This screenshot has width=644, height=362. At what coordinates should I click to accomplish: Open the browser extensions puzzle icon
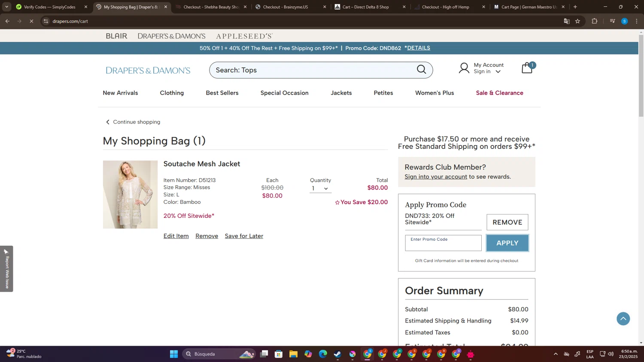[594, 21]
